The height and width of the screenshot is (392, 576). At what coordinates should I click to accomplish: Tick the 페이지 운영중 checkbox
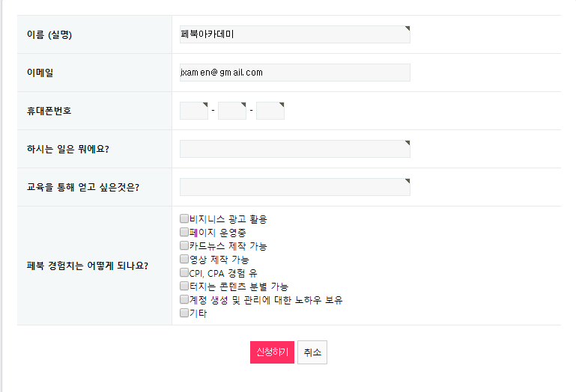coord(184,233)
